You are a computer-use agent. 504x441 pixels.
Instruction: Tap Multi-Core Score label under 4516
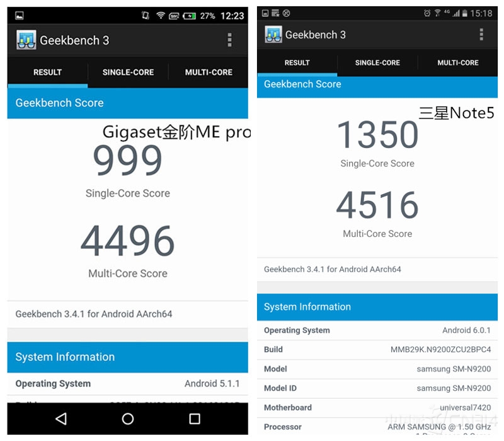coord(377,234)
